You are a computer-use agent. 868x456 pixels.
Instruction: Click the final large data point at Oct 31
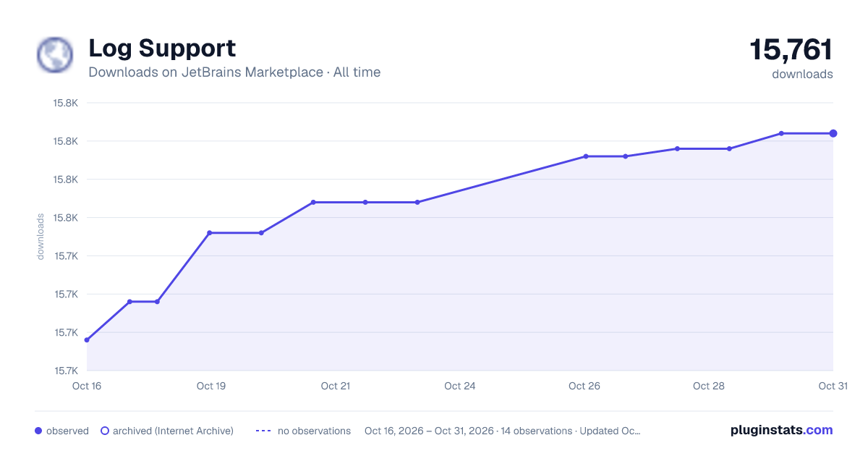pos(833,133)
